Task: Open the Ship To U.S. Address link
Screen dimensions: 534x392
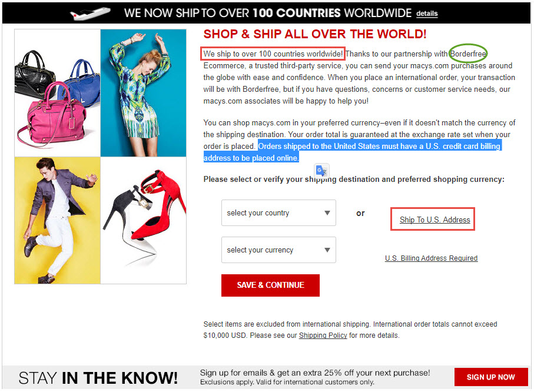Action: click(x=435, y=220)
